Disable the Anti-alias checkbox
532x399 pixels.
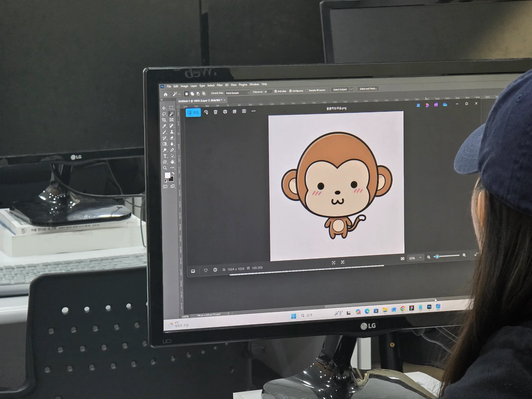275,91
